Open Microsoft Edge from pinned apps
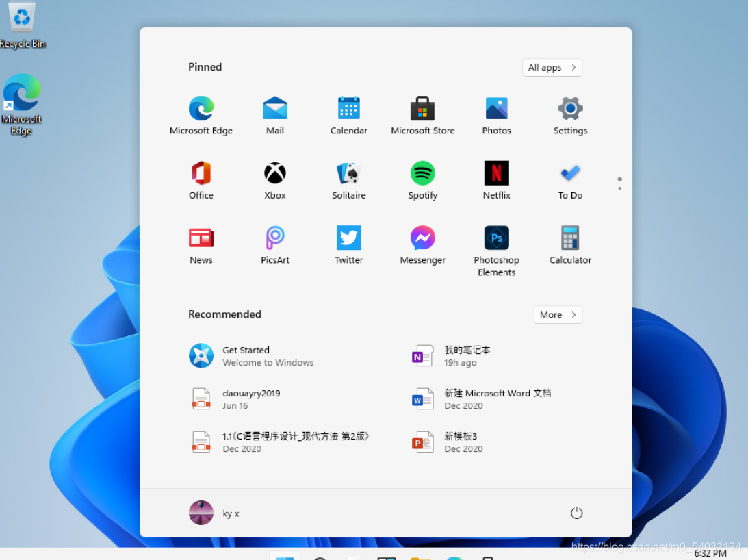The image size is (748, 560). (201, 115)
